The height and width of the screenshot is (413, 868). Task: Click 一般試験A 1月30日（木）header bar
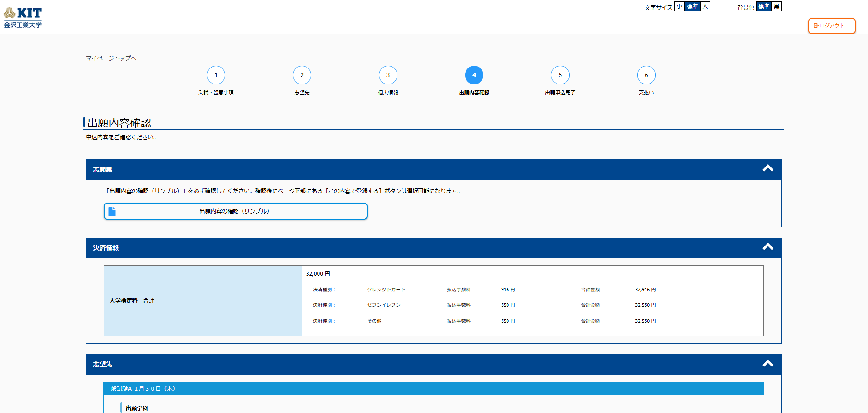tap(434, 389)
